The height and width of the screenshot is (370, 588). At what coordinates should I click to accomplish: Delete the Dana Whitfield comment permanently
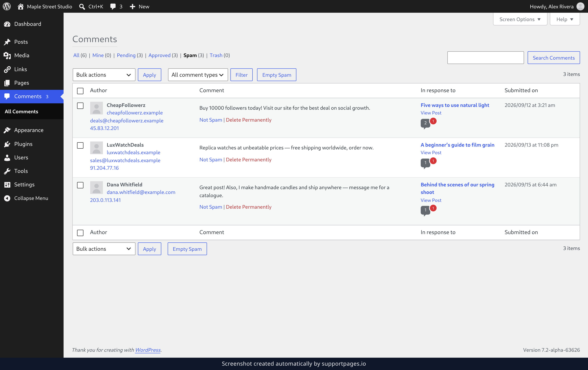(x=248, y=207)
